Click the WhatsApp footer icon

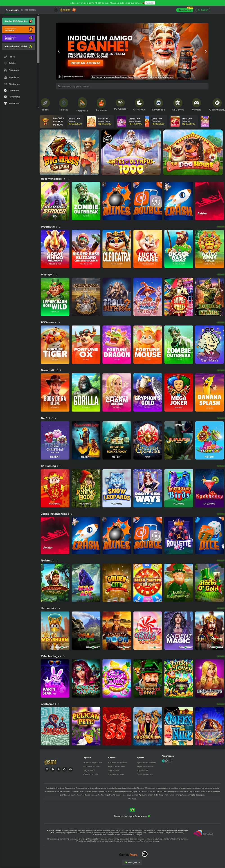click(x=59, y=769)
